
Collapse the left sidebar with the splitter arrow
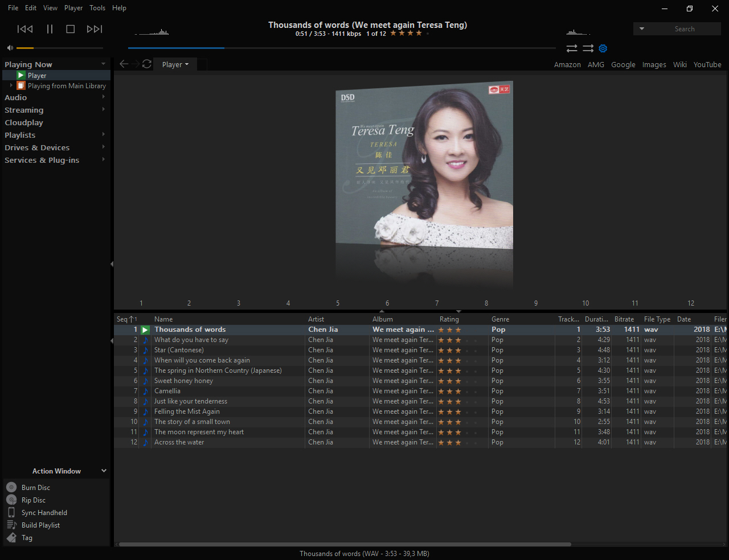coord(112,263)
